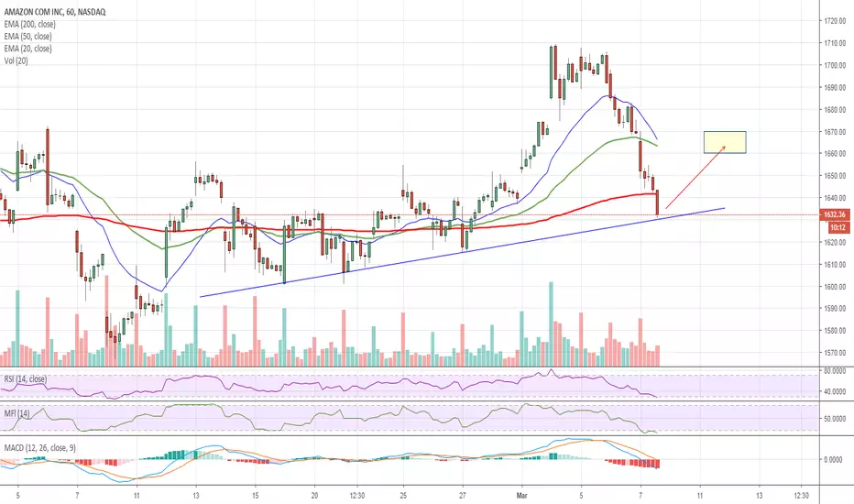
Task: Click the current price tag 1632.36
Action: click(x=834, y=214)
